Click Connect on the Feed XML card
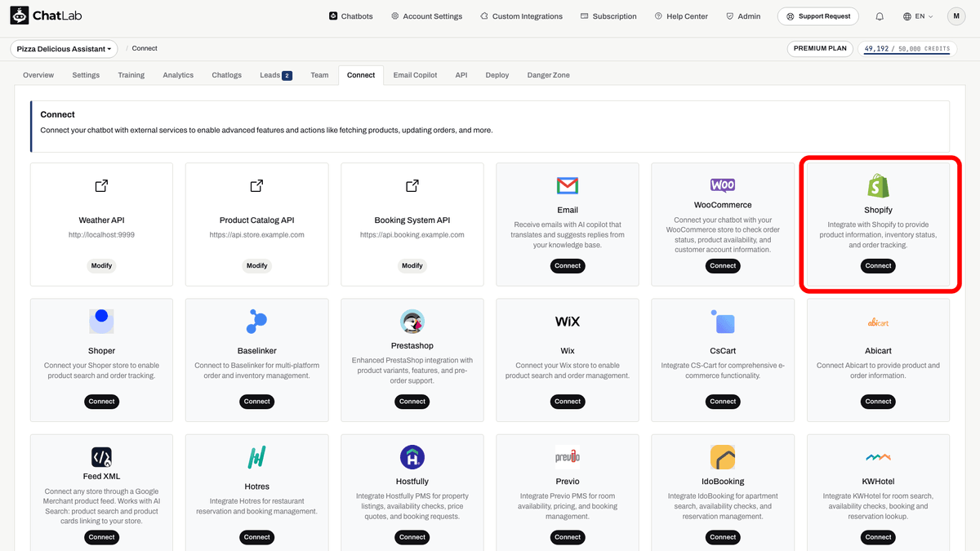Image resolution: width=980 pixels, height=551 pixels. (x=101, y=536)
